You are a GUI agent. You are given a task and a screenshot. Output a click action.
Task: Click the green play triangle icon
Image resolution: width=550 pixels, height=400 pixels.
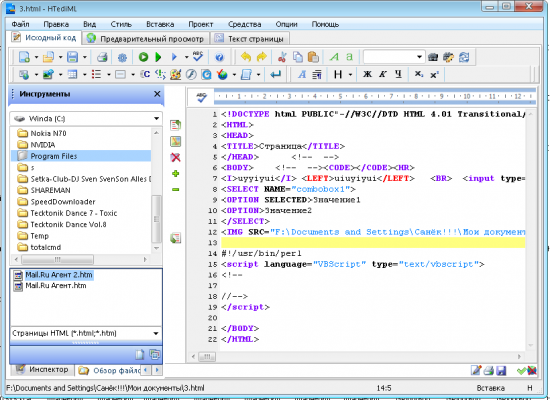(158, 57)
